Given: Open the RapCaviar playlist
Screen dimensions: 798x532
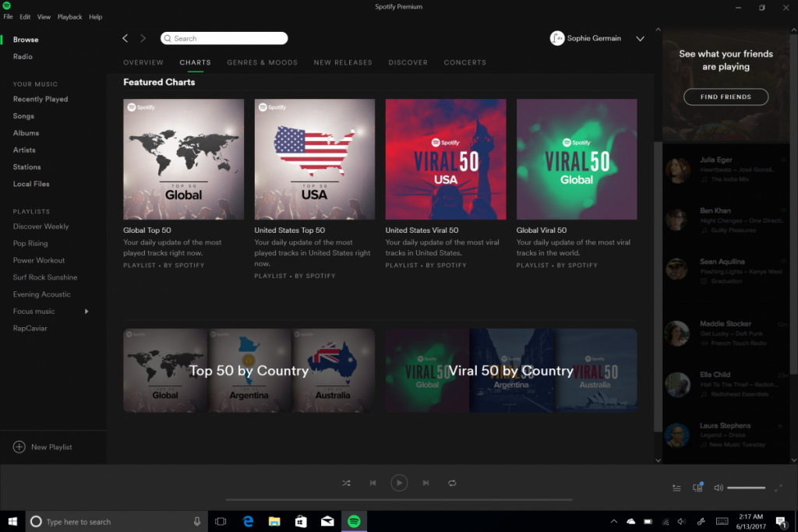Looking at the screenshot, I should point(32,328).
